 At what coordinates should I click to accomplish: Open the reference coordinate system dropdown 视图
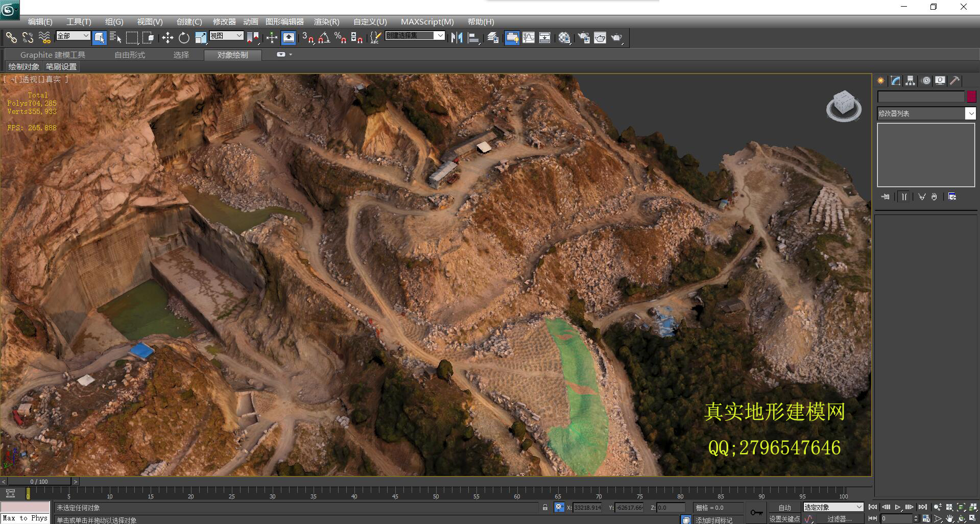(226, 35)
